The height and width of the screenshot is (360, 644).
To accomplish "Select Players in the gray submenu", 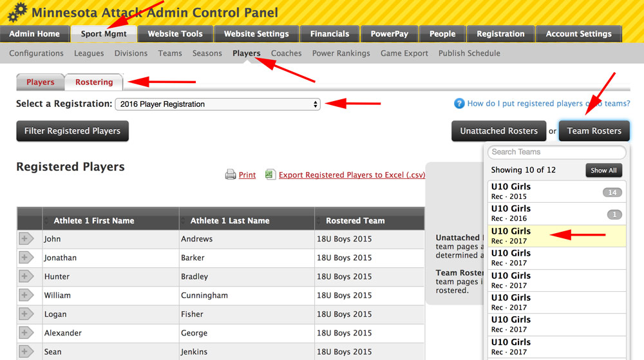I will 247,53.
